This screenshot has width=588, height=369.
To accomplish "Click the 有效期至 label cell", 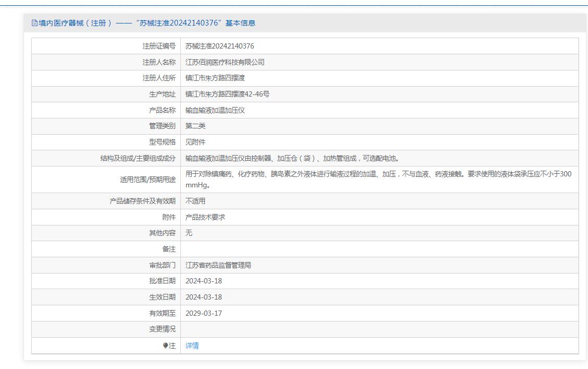I will [x=106, y=314].
